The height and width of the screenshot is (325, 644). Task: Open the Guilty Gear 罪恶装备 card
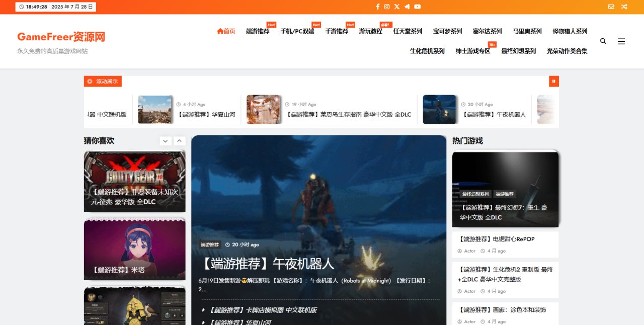coord(134,182)
